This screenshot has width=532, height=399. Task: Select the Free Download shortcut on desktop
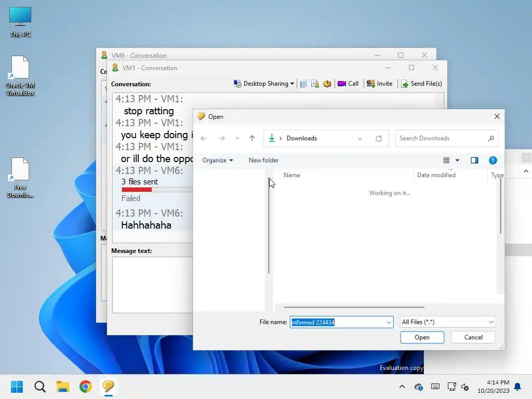(20, 178)
